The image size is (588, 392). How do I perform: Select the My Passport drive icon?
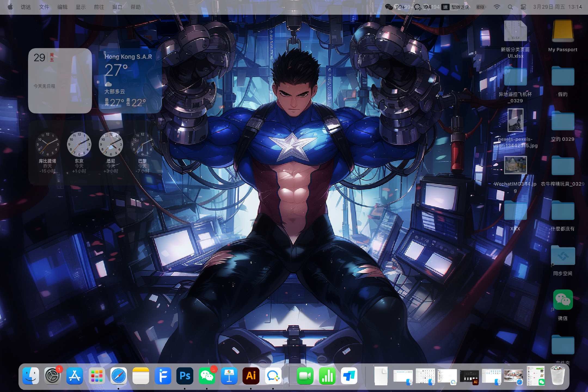coord(563,31)
